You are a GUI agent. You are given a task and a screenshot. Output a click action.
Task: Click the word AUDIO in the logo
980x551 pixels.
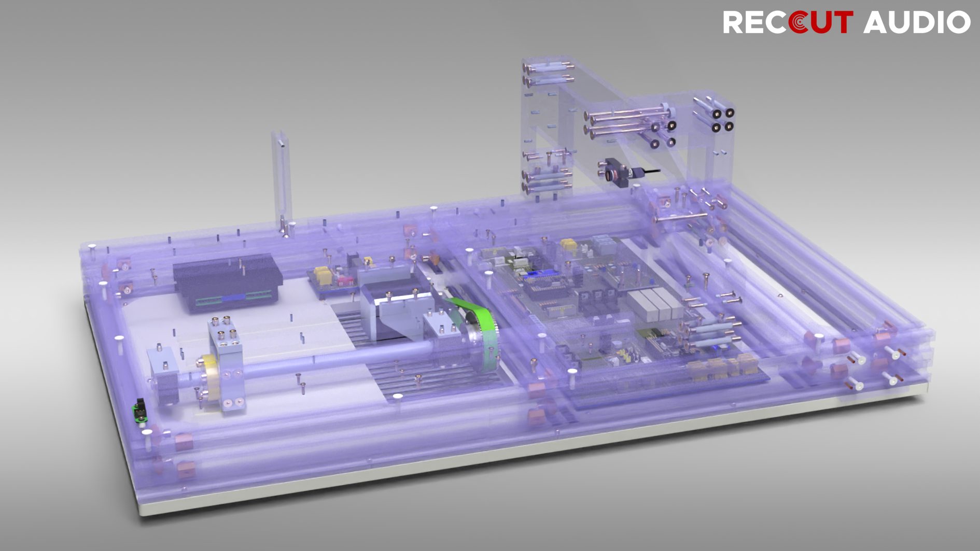(916, 22)
